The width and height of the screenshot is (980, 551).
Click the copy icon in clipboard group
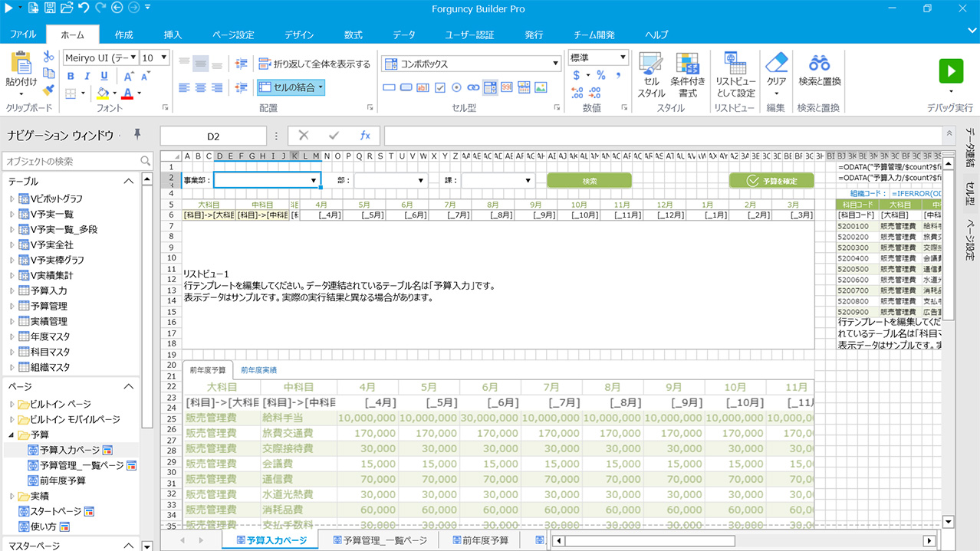pos(49,74)
